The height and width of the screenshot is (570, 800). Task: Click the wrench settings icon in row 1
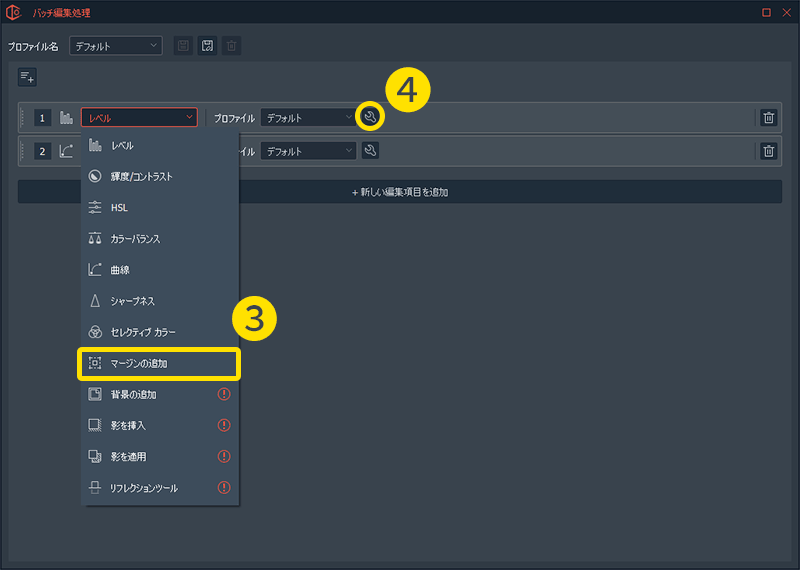(370, 118)
